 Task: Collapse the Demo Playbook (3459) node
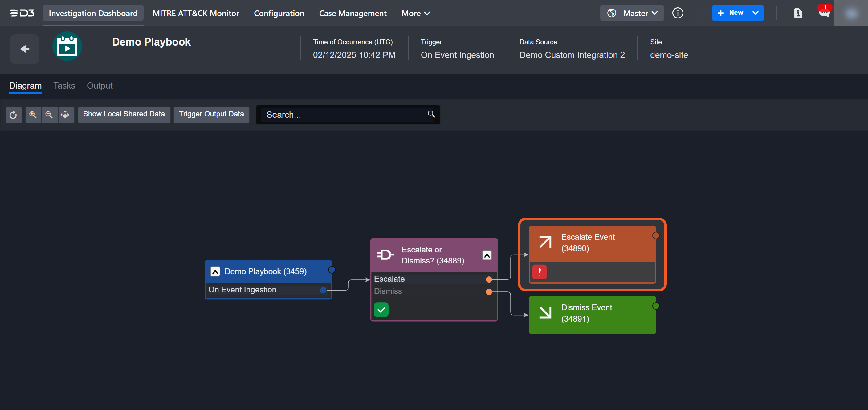click(215, 271)
